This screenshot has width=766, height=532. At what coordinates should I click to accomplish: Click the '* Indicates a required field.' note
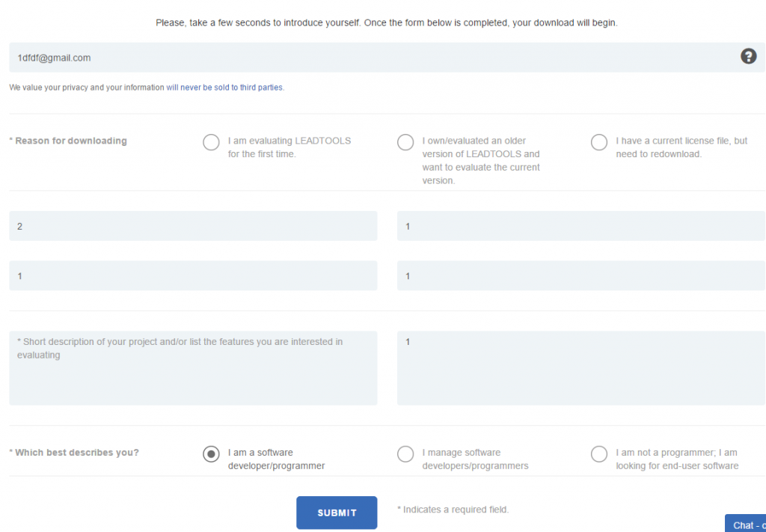pyautogui.click(x=453, y=510)
